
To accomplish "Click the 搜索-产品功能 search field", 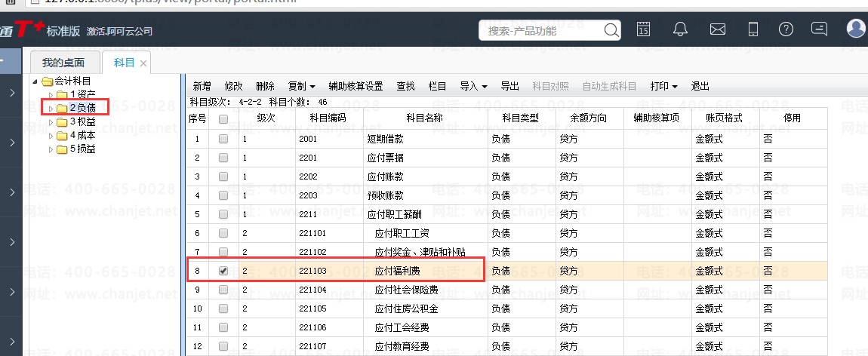I will [x=543, y=30].
